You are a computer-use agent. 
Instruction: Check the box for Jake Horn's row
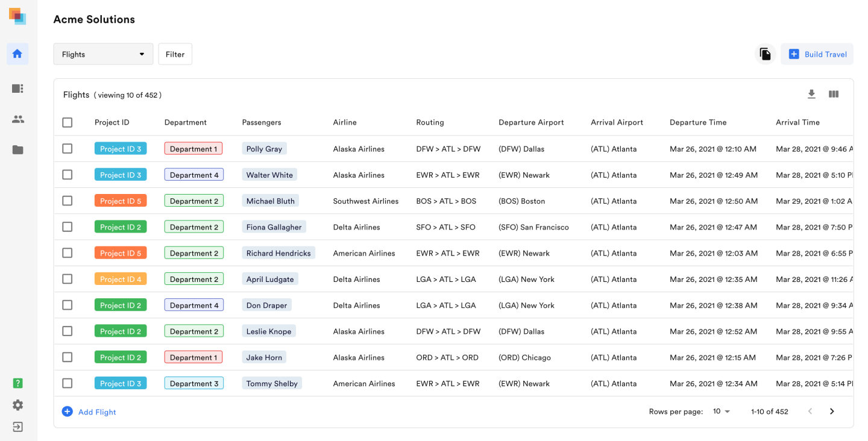pos(68,357)
